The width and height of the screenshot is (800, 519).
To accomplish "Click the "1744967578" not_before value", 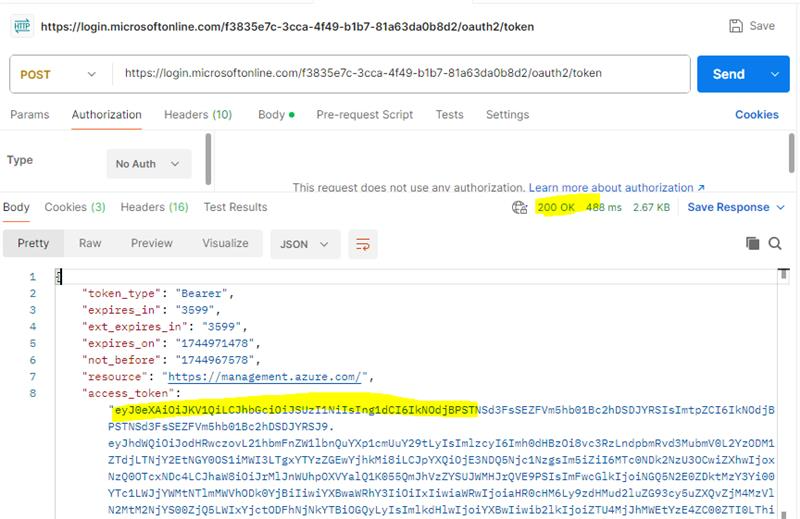I will (214, 360).
